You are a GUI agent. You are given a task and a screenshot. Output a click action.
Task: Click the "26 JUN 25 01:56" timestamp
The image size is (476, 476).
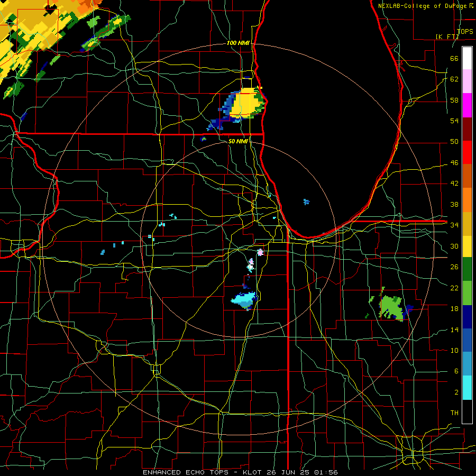(x=303, y=472)
